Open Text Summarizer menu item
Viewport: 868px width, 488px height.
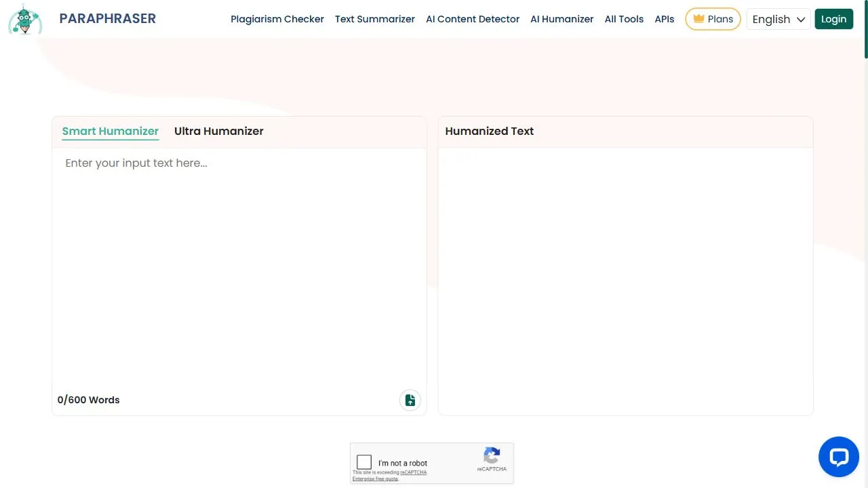click(375, 19)
